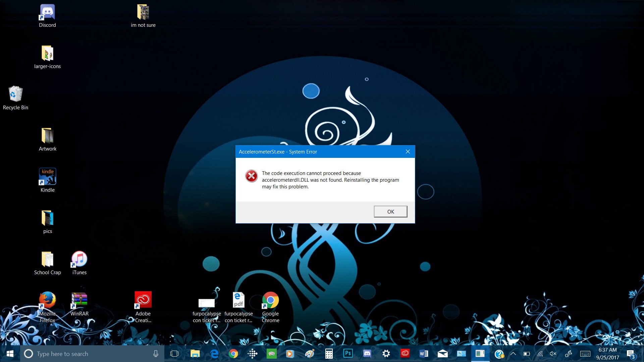Screen dimensions: 644x362
Task: Toggle the touch keyboard icon in the tray
Action: [x=585, y=354]
